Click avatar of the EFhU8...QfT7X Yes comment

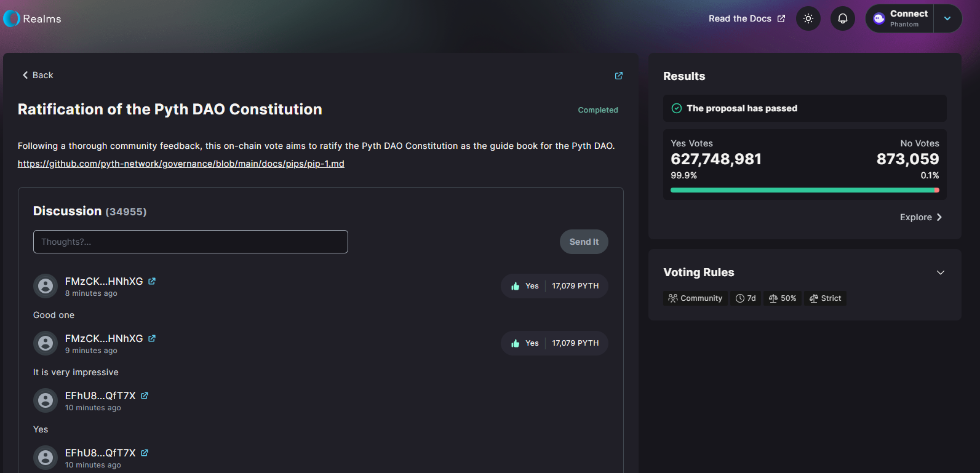46,400
